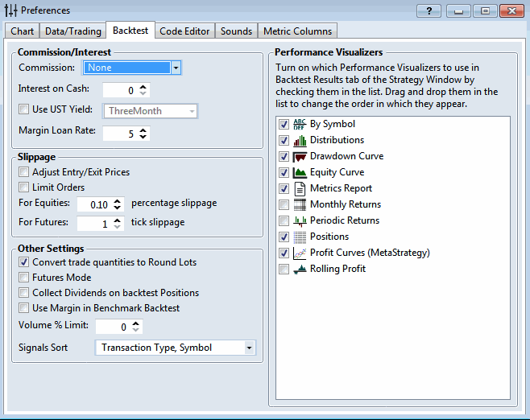Open the ThreeMonth UST Yield dropdown
The width and height of the screenshot is (530, 420).
192,111
